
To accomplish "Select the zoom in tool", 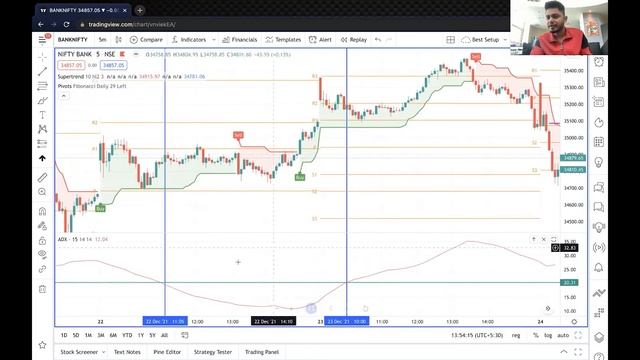I will click(x=42, y=192).
